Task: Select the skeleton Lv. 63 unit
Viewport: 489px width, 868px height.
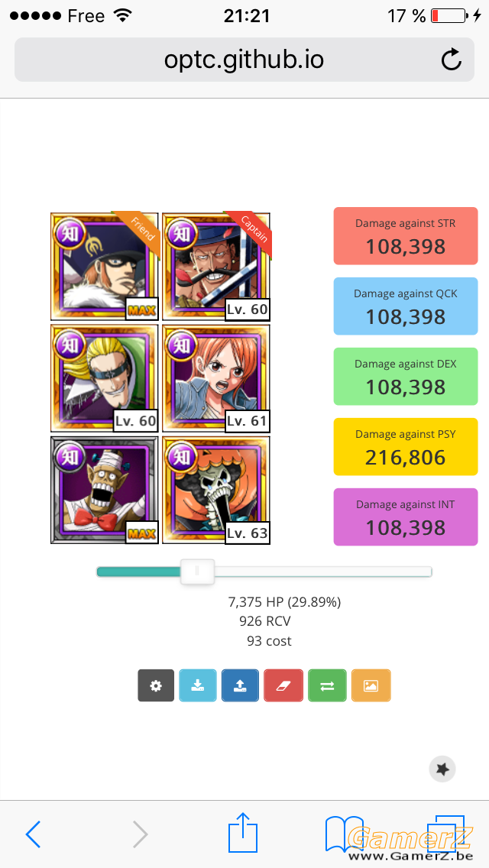Action: tap(216, 490)
